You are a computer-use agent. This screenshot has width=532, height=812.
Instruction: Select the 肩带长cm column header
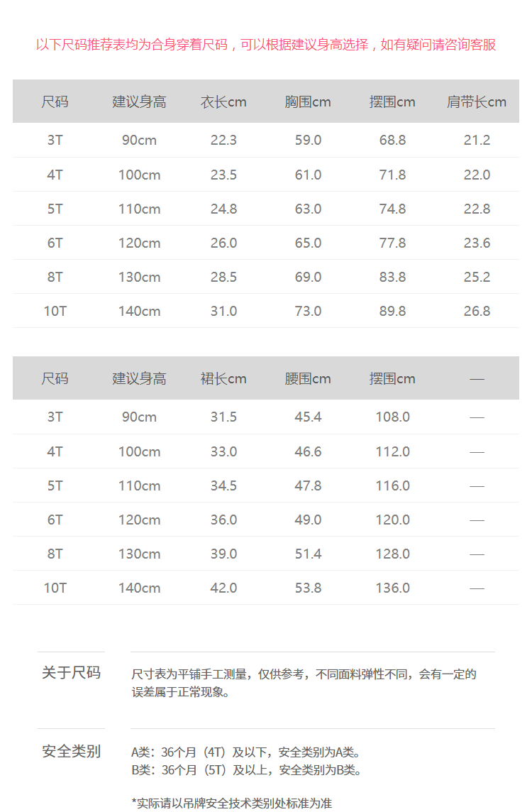tap(477, 102)
